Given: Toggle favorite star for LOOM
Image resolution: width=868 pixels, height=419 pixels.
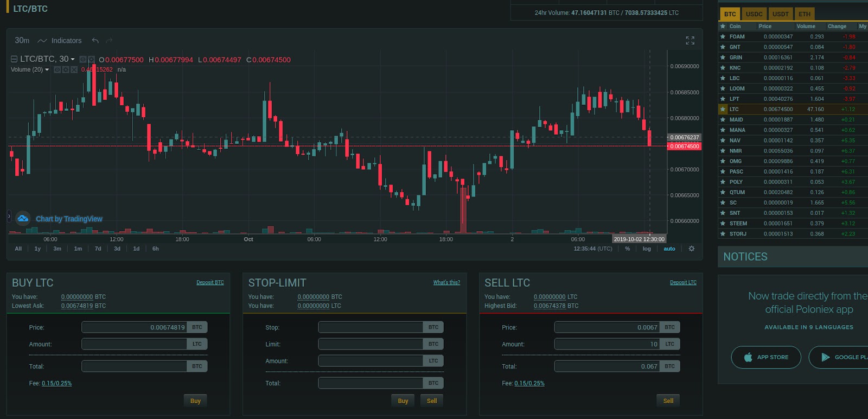Looking at the screenshot, I should coord(723,88).
